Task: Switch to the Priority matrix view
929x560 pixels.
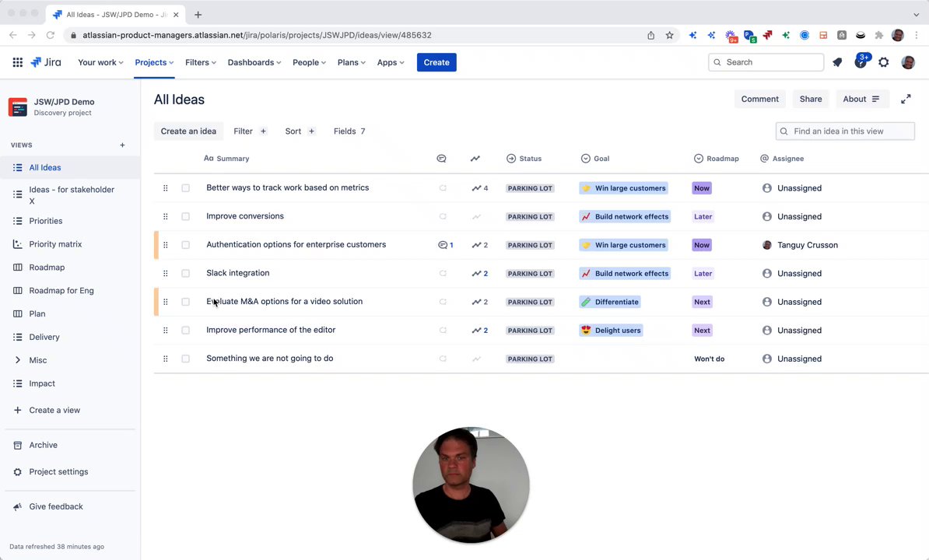Action: [55, 244]
